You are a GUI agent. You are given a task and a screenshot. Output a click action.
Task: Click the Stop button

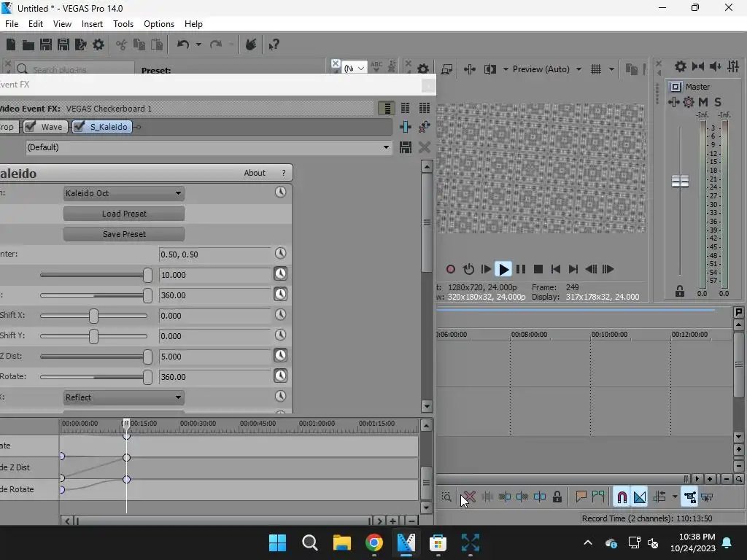[538, 269]
